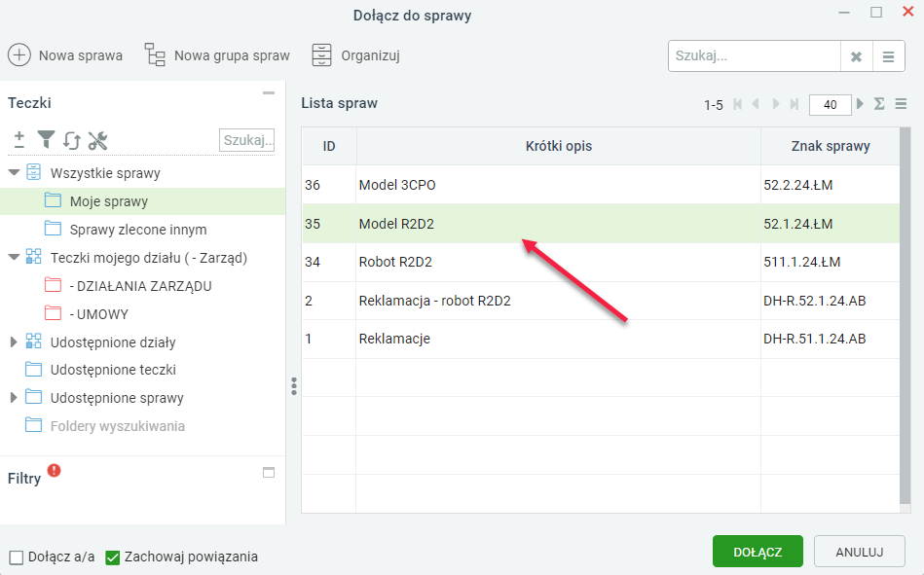Click the Teczki mojego działu group icon

(x=33, y=257)
